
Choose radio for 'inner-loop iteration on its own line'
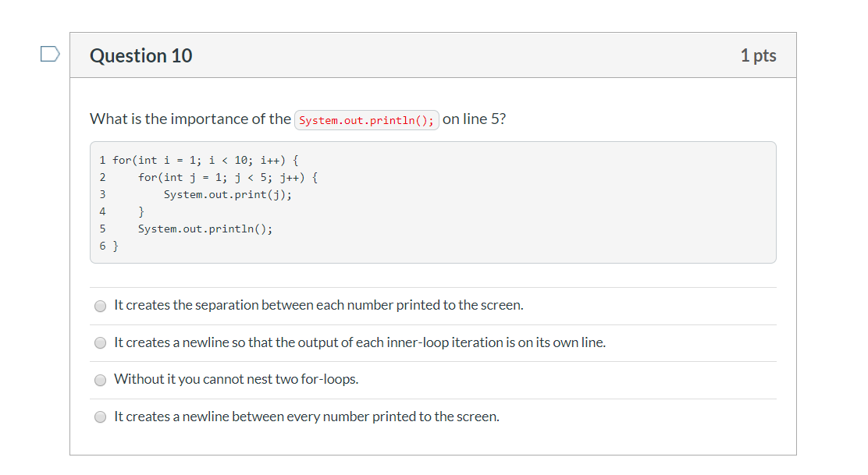(x=100, y=343)
